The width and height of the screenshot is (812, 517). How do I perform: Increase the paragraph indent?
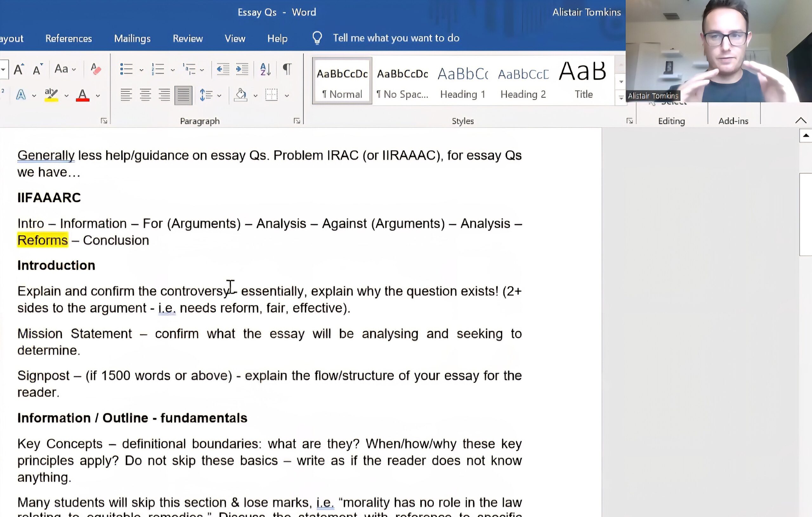point(242,69)
